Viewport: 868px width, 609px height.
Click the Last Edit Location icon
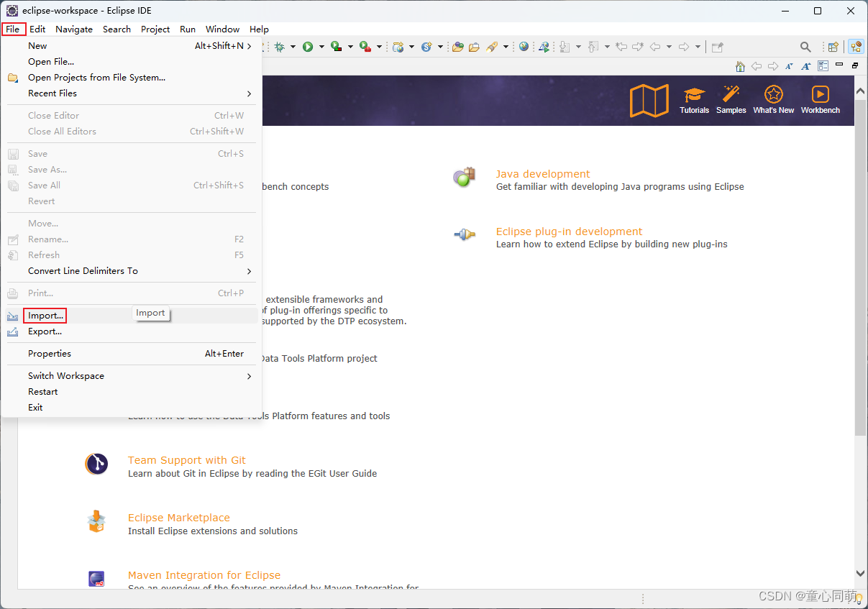click(x=621, y=47)
